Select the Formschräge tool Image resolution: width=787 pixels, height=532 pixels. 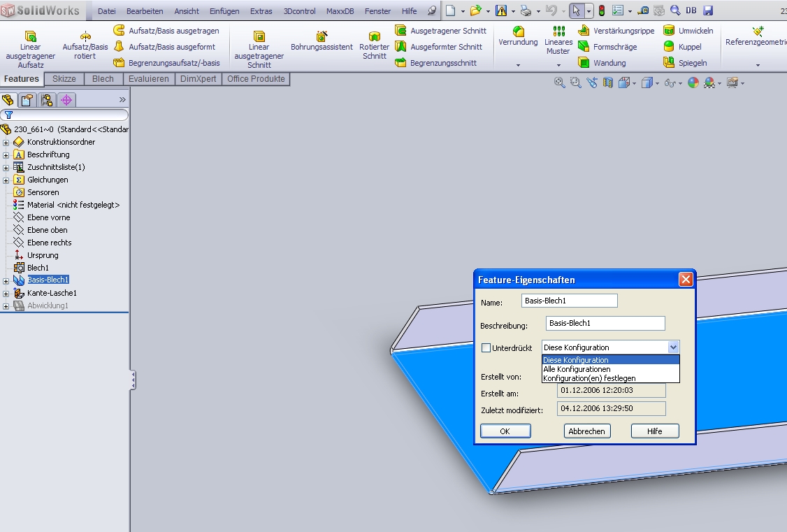pos(607,47)
